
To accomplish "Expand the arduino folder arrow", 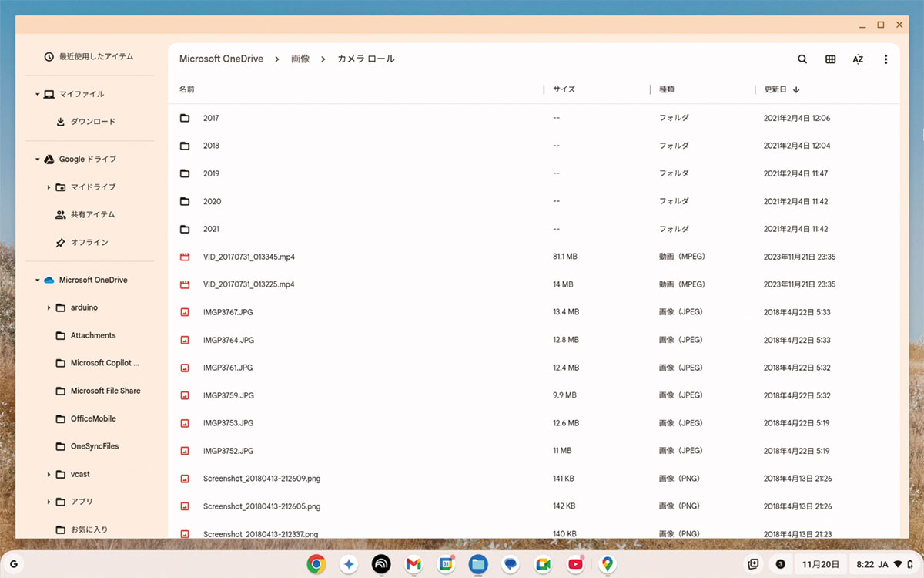I will pyautogui.click(x=49, y=307).
